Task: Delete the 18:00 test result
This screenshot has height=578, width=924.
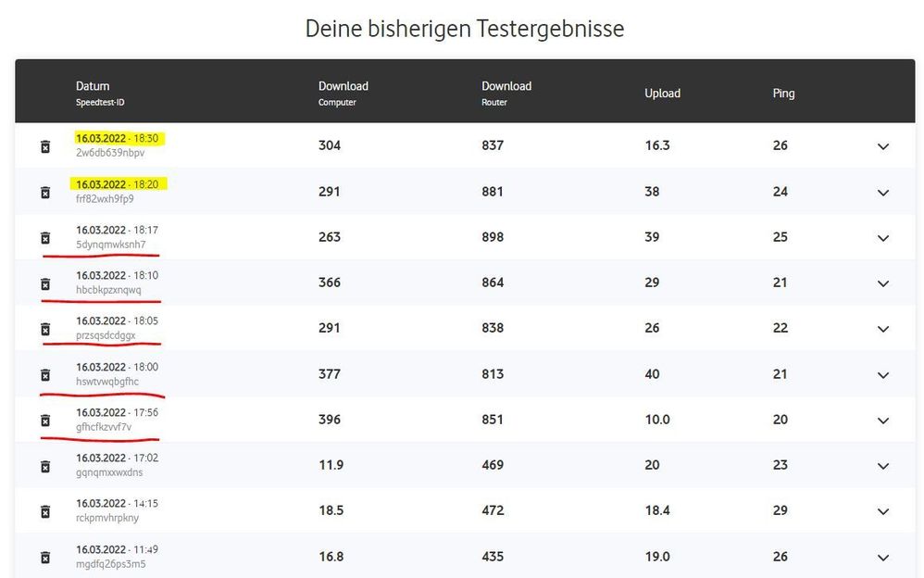Action: point(44,374)
